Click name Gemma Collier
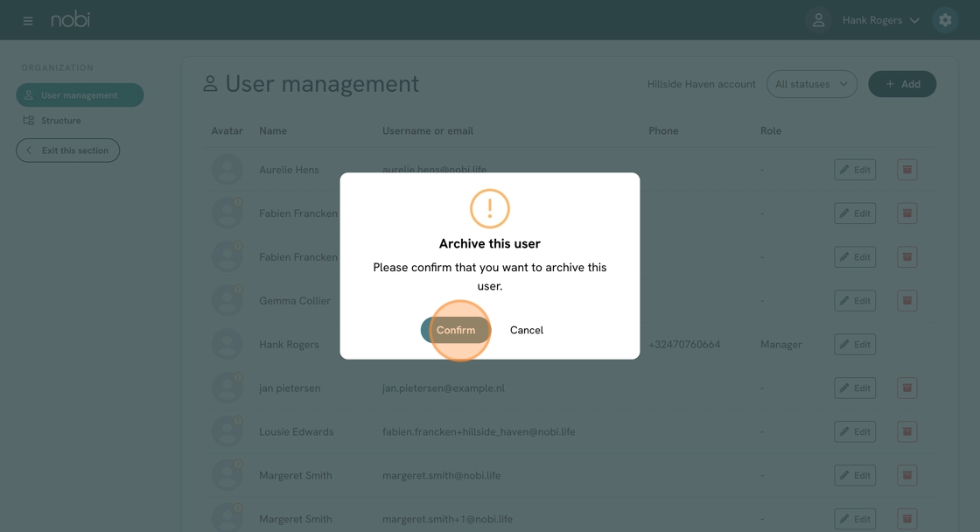 click(x=295, y=301)
